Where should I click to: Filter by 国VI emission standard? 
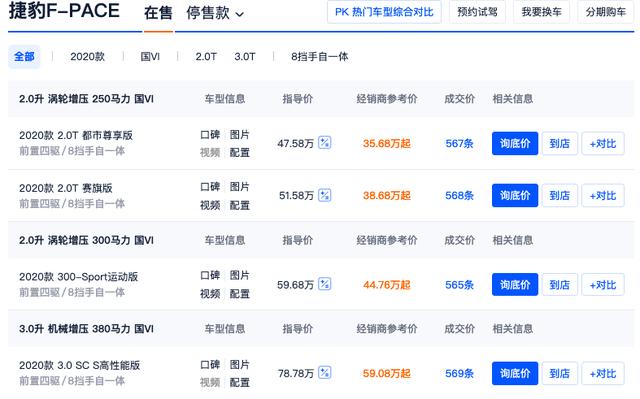click(150, 56)
